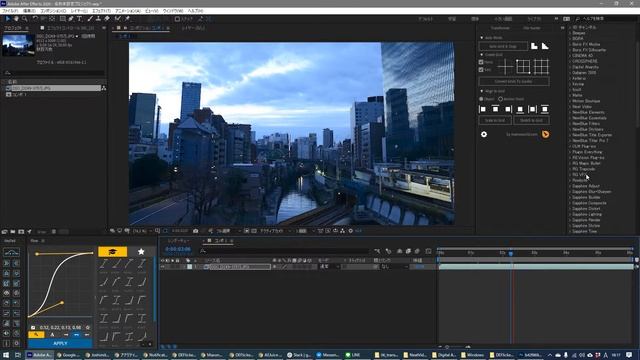Select the Selection arrow tool
This screenshot has width=640, height=360.
(8, 19)
